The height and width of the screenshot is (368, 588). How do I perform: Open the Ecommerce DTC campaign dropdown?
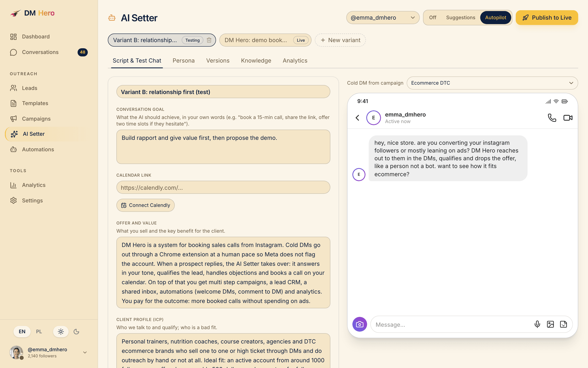pos(492,83)
